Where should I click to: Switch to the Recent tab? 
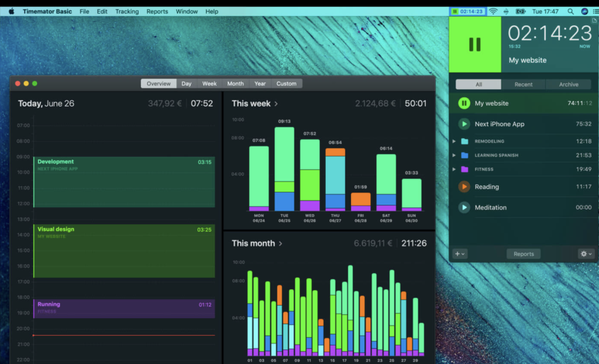524,84
